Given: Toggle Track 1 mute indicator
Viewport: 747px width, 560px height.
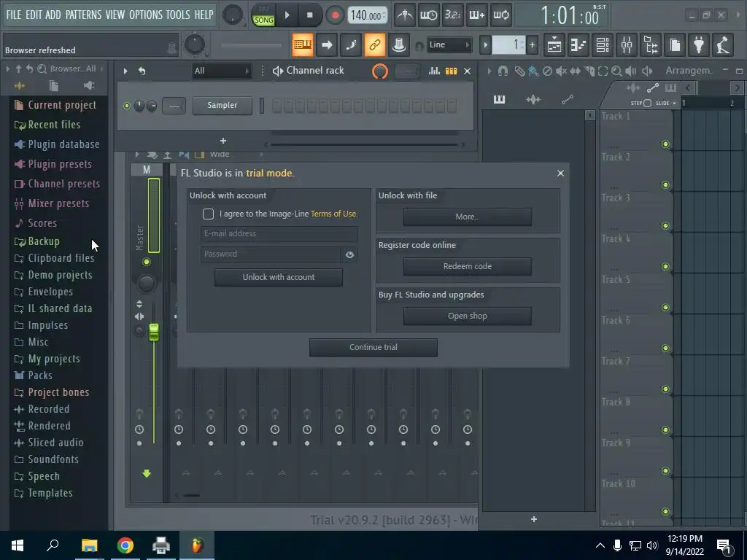Looking at the screenshot, I should [665, 144].
